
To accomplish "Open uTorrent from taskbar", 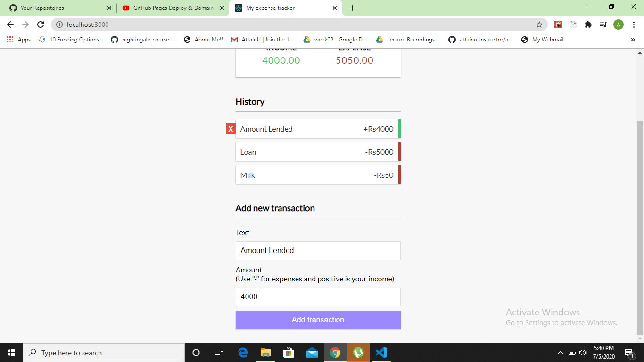I will click(x=358, y=353).
